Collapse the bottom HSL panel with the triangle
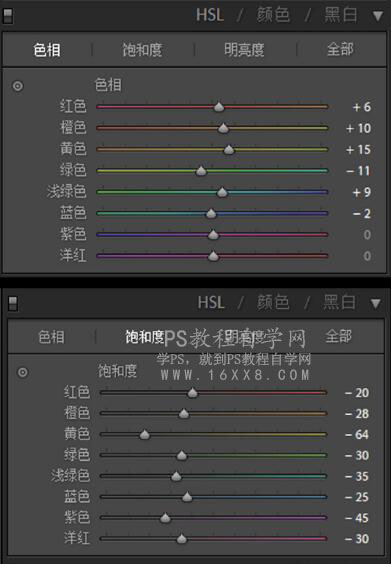 376,304
